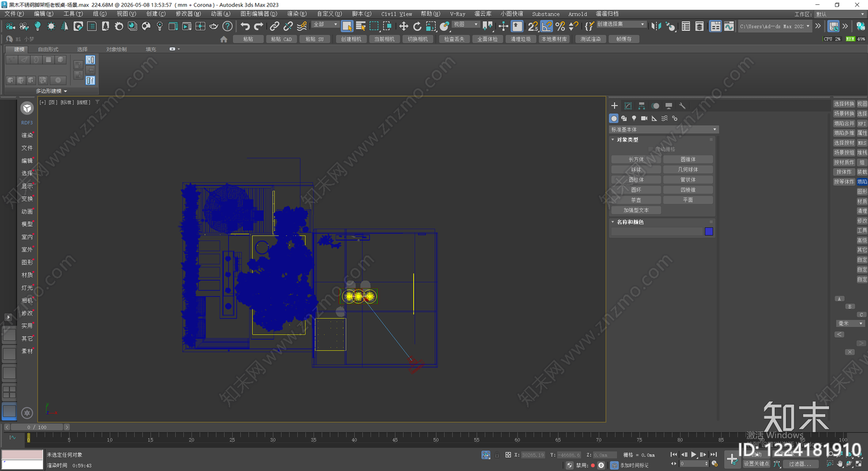Click the 长方体 box button

coord(636,160)
